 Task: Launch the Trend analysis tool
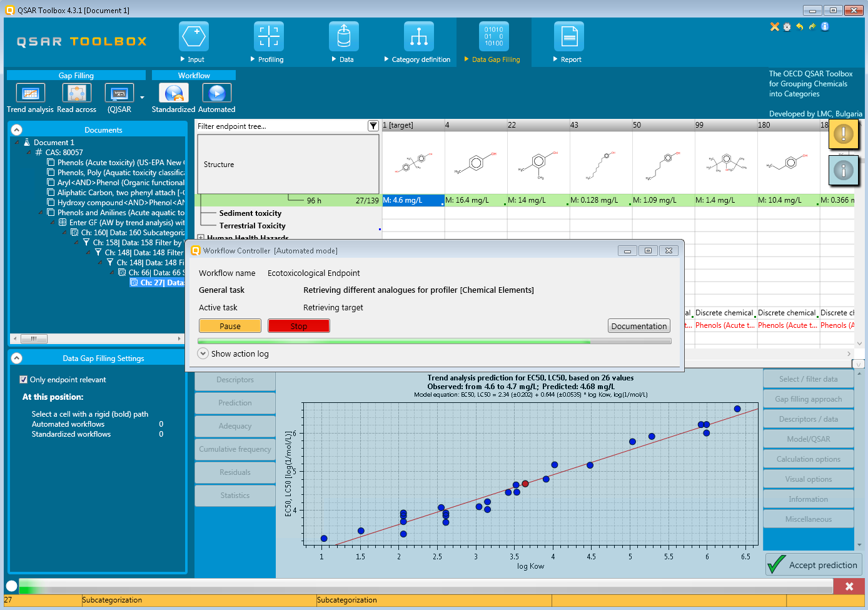pos(30,93)
